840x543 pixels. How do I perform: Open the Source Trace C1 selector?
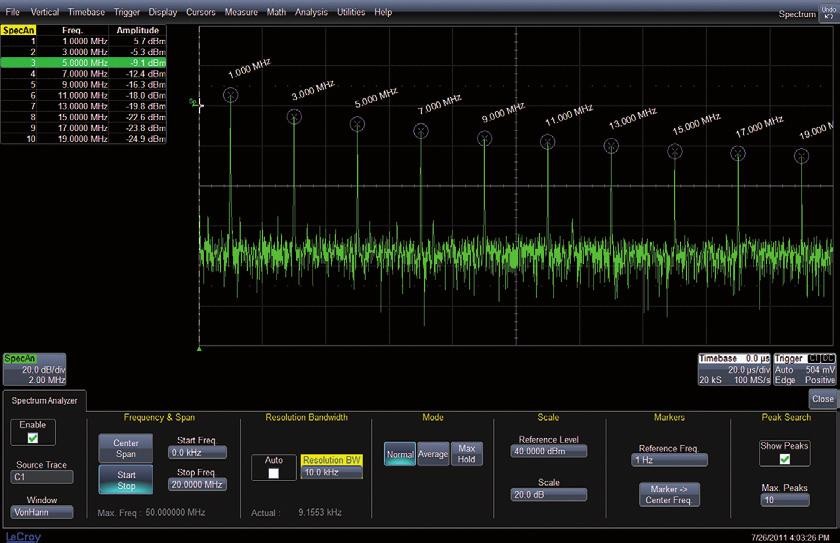[x=42, y=477]
